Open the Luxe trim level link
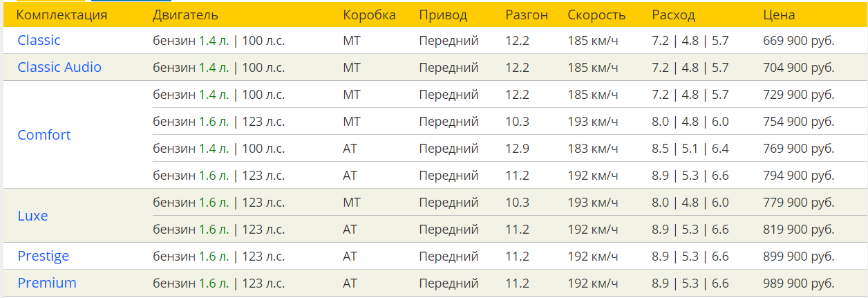The height and width of the screenshot is (298, 868). click(x=32, y=216)
